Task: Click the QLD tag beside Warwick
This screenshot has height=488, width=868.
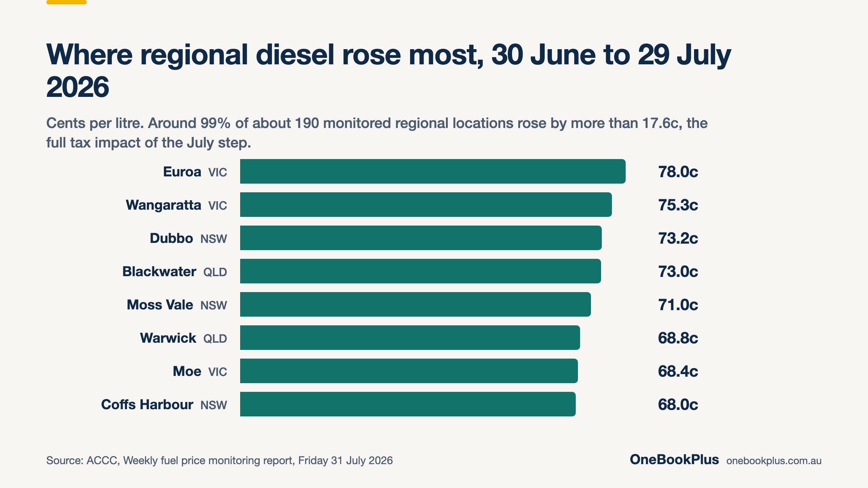Action: point(215,339)
